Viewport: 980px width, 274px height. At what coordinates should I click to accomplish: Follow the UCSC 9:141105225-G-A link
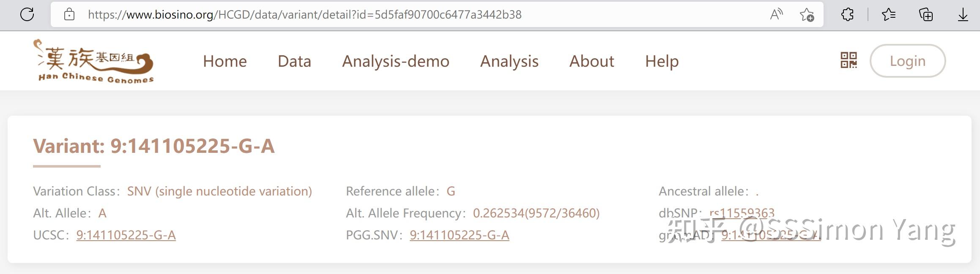click(126, 235)
